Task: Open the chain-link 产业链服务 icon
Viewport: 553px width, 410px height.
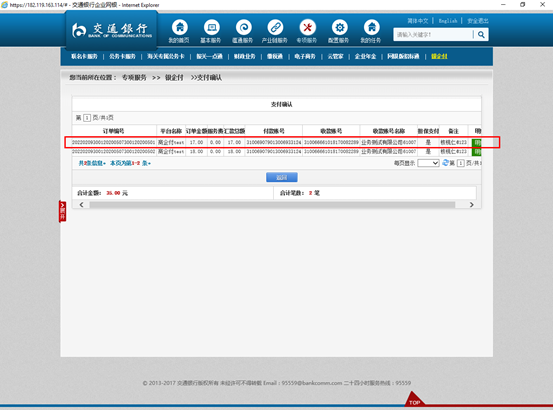Action: (275, 27)
